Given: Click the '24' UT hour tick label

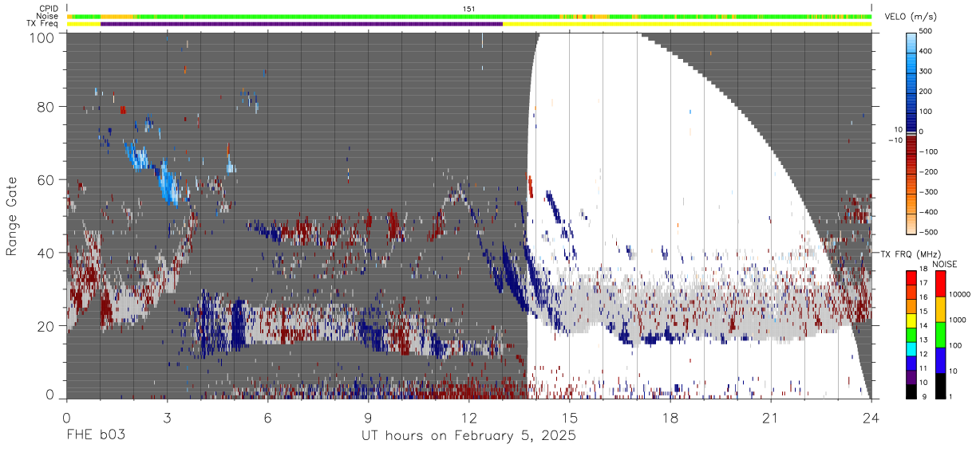Looking at the screenshot, I should click(x=871, y=418).
